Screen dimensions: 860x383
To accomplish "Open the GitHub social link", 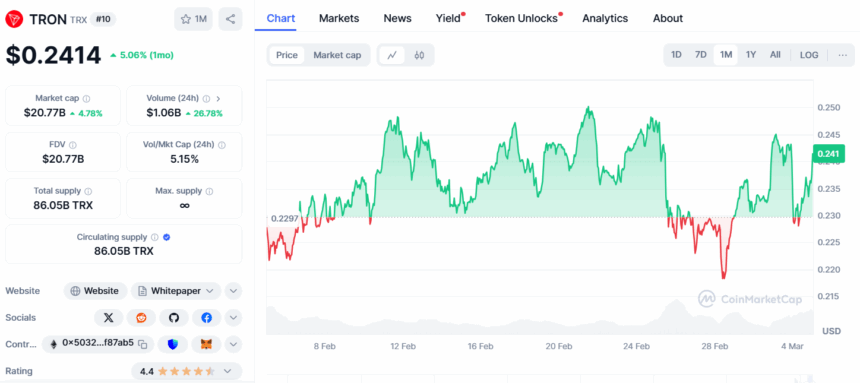I will click(174, 318).
